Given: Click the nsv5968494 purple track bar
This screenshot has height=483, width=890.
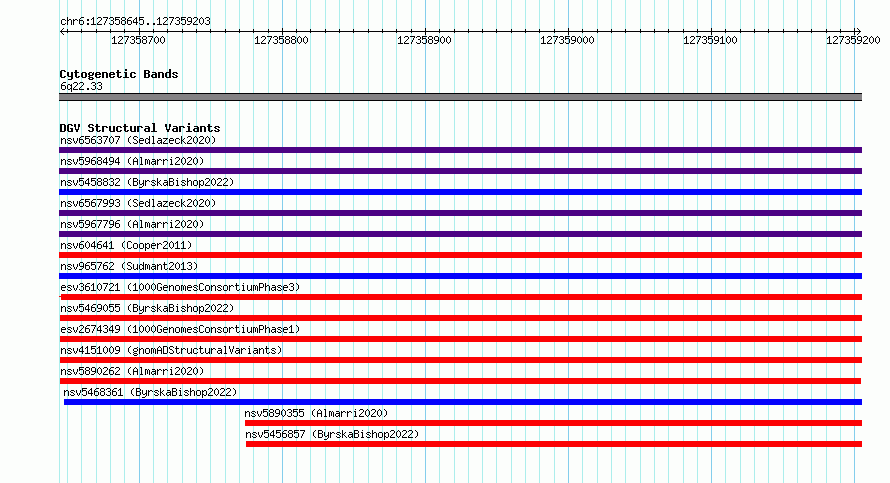Looking at the screenshot, I should [460, 171].
